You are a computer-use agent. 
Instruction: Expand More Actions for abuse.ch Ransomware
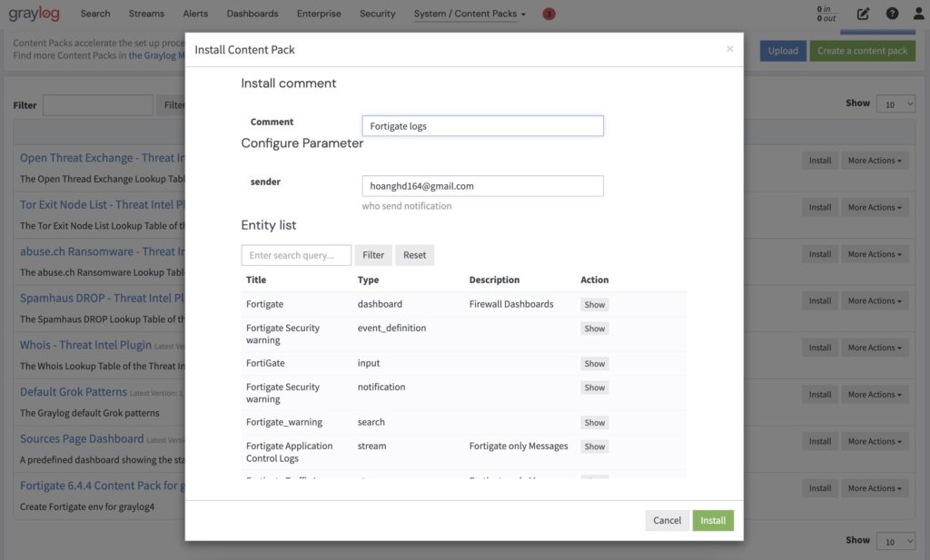(x=875, y=254)
